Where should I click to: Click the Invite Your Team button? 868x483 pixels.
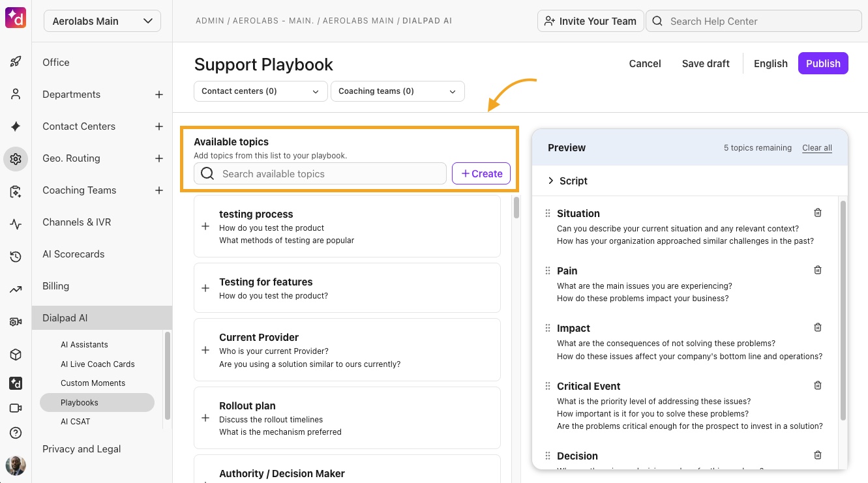click(591, 21)
